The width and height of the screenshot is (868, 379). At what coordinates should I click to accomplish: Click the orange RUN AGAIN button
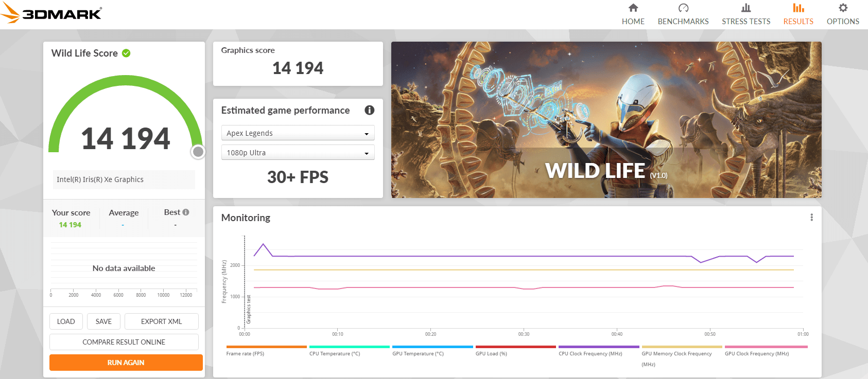[x=126, y=363]
